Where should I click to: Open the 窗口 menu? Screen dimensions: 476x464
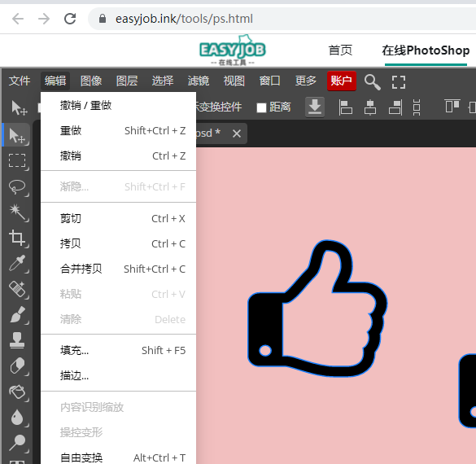(270, 81)
